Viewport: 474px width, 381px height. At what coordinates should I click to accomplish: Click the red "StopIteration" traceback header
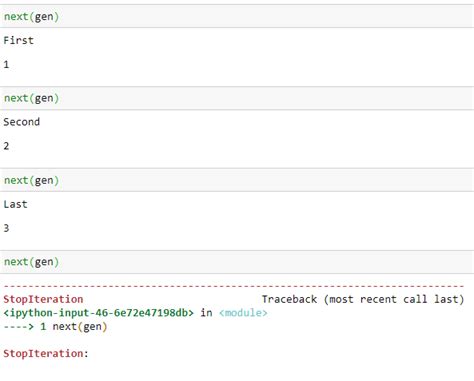pos(43,299)
